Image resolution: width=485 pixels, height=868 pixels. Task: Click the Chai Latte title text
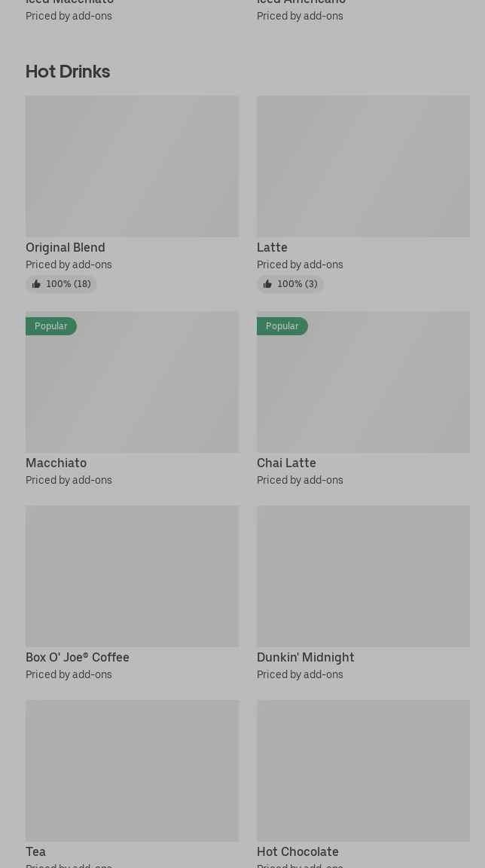pyautogui.click(x=286, y=463)
